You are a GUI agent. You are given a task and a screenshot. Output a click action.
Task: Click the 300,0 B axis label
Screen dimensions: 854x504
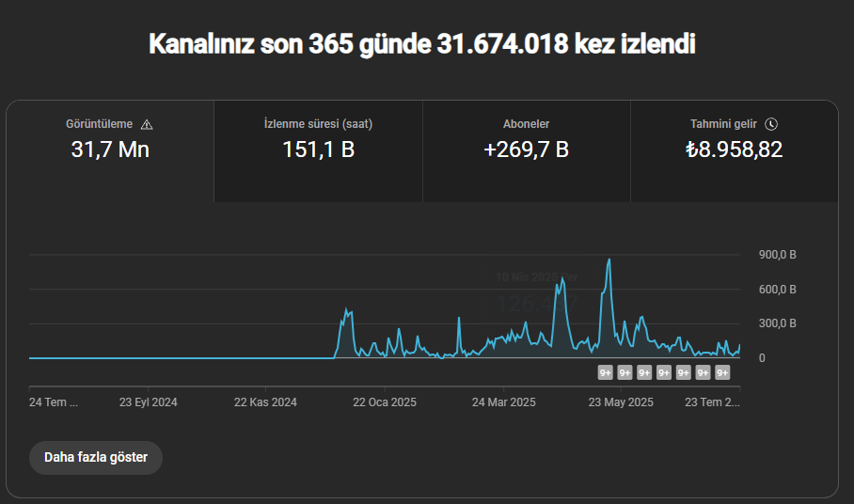pos(777,323)
